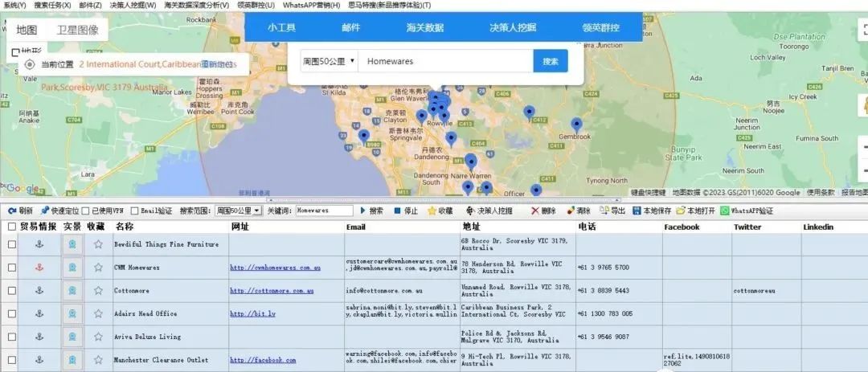Click anchor icon for Cottonmore row
This screenshot has height=372, width=868.
coord(39,290)
